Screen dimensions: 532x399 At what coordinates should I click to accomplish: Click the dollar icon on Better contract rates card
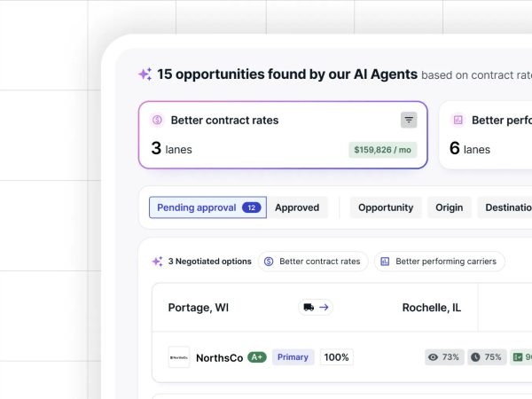coord(157,120)
